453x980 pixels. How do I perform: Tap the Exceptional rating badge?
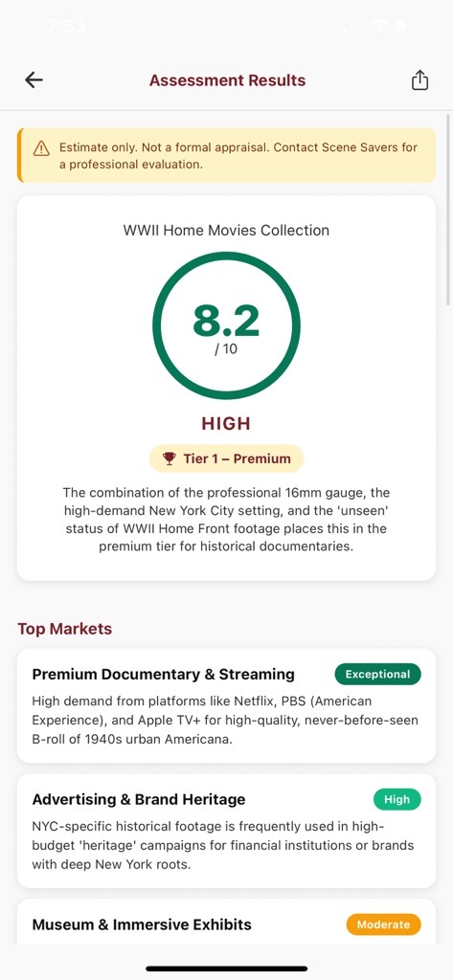[378, 675]
